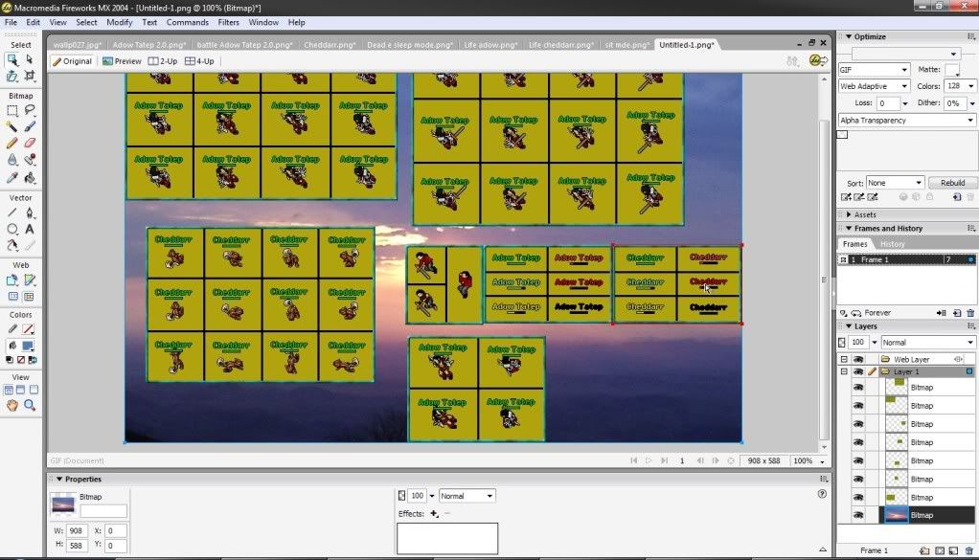
Task: Toggle visibility of Layer 1 folder
Action: point(858,371)
